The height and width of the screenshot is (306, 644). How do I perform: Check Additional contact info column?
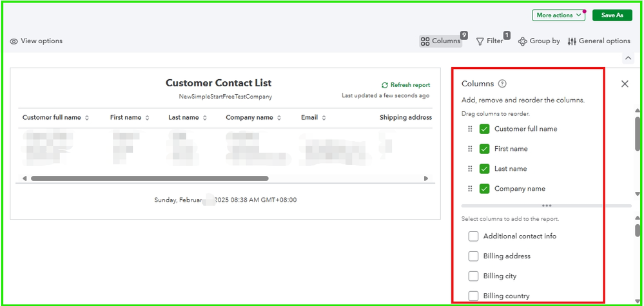(x=474, y=236)
